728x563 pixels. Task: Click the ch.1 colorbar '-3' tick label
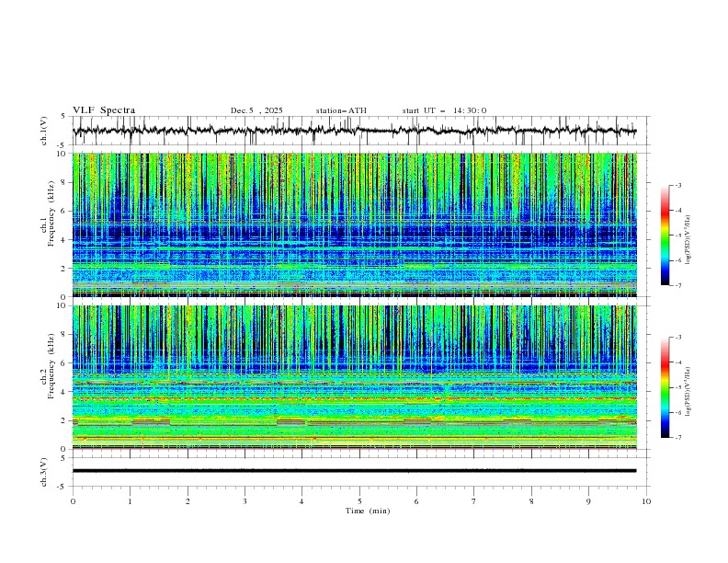tap(677, 185)
